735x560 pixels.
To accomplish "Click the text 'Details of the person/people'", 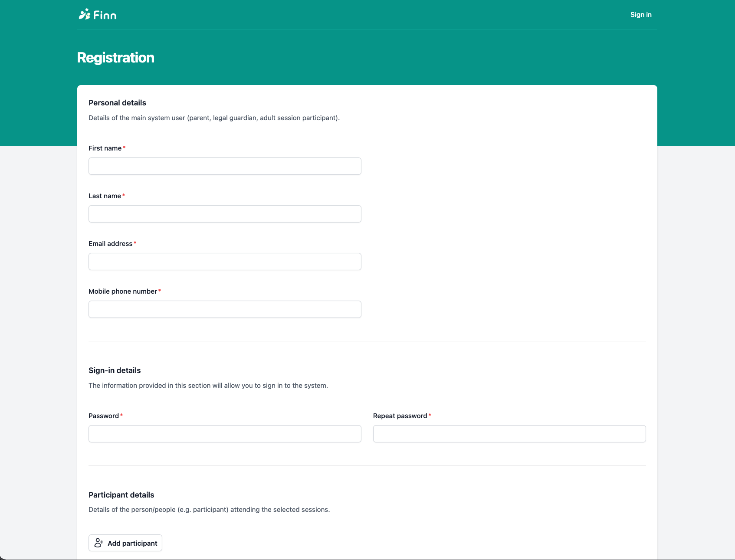I will click(132, 510).
